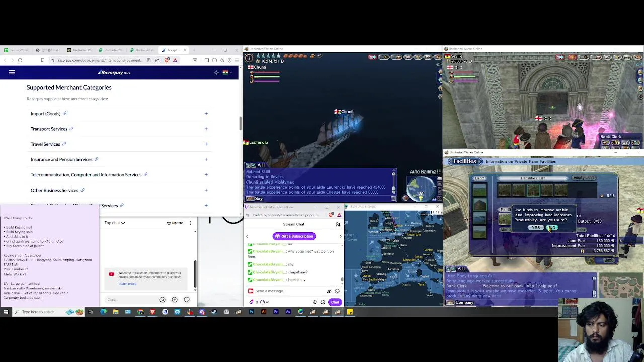This screenshot has width=644, height=362.
Task: Click YouTube chat message input field
Action: click(x=131, y=300)
